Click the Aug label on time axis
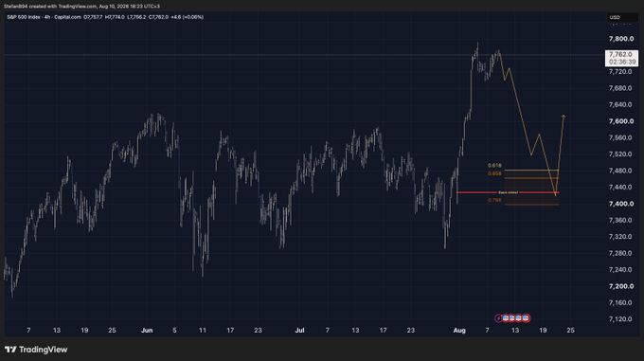Viewport: 644px width, 361px height. coord(459,330)
